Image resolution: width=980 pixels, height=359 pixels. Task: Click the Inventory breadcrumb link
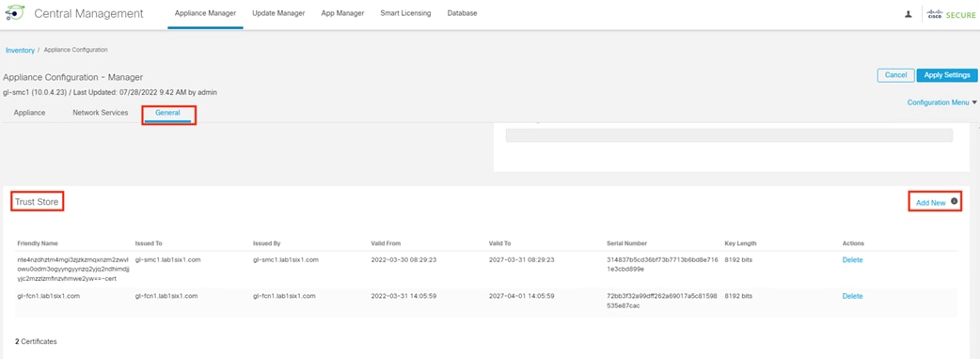[x=20, y=50]
